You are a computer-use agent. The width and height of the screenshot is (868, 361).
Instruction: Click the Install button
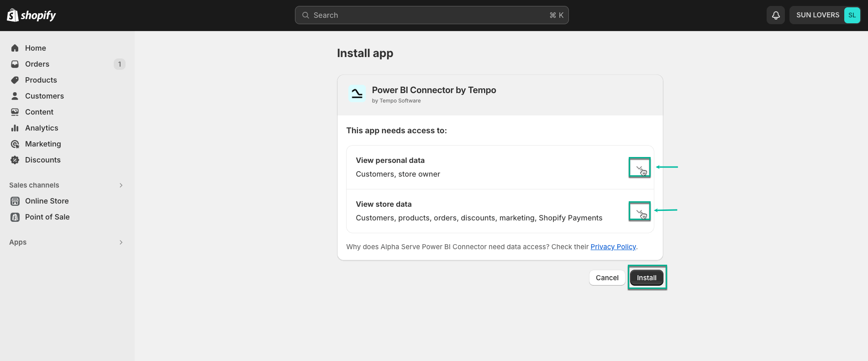(647, 277)
